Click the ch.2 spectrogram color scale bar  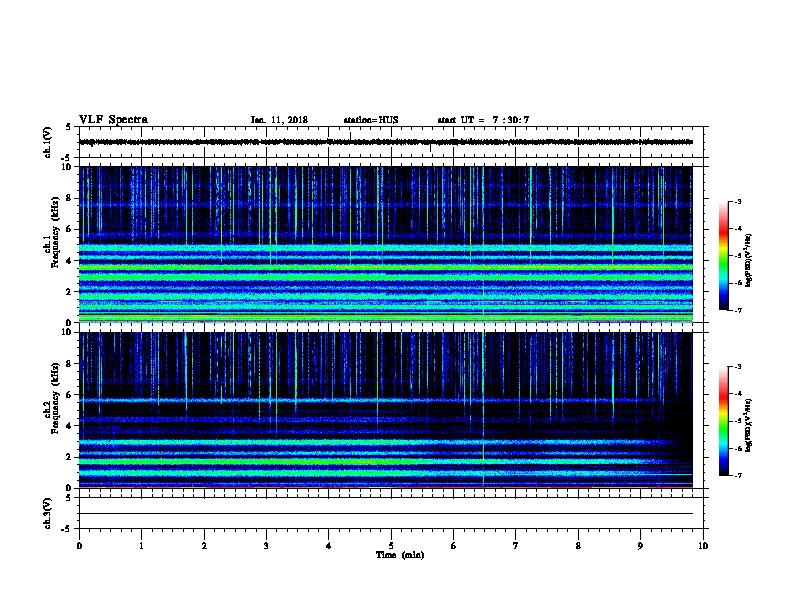pos(723,421)
